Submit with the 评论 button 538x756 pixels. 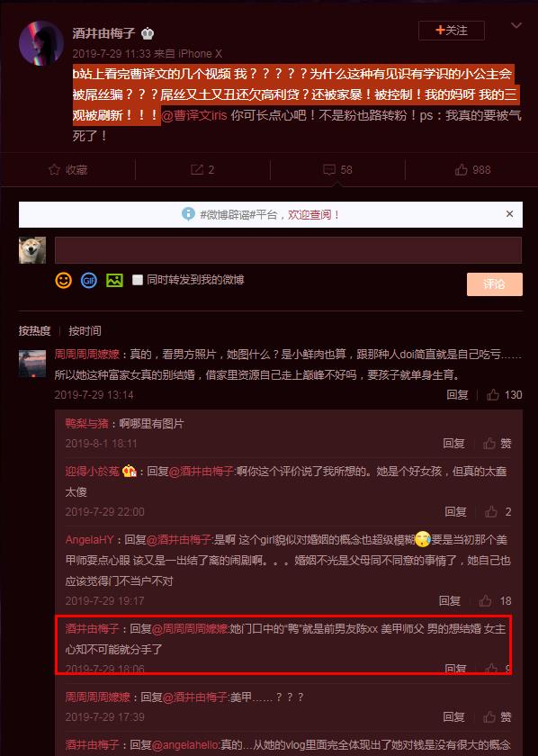495,284
